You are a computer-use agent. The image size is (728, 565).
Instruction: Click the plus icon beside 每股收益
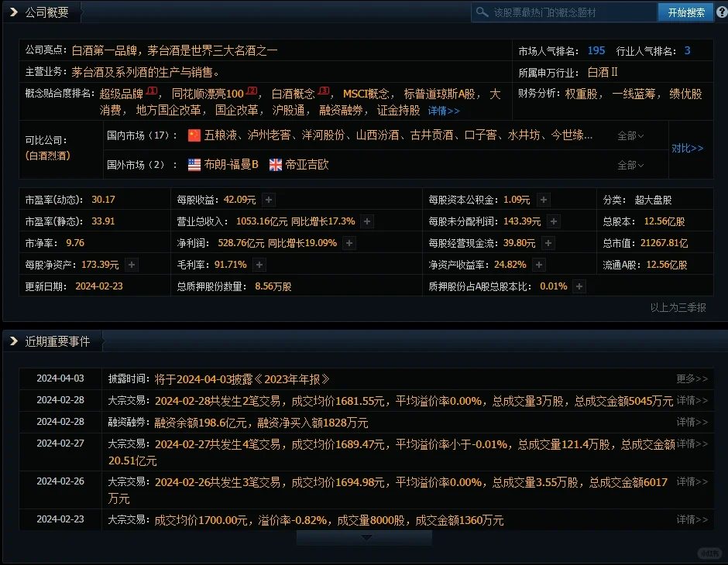268,199
